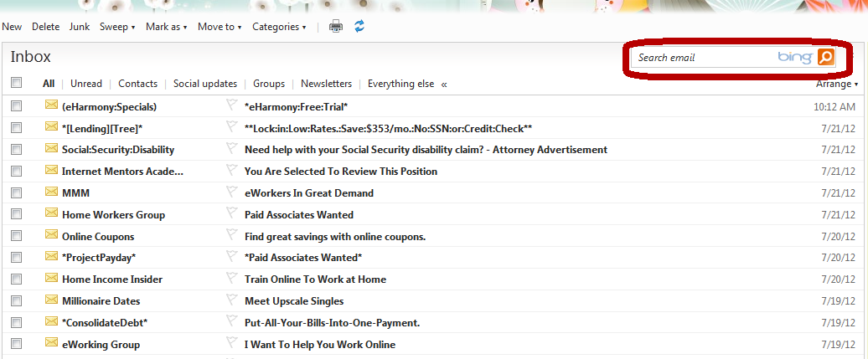Select the Social:Security:Disability email checkbox

[x=16, y=149]
